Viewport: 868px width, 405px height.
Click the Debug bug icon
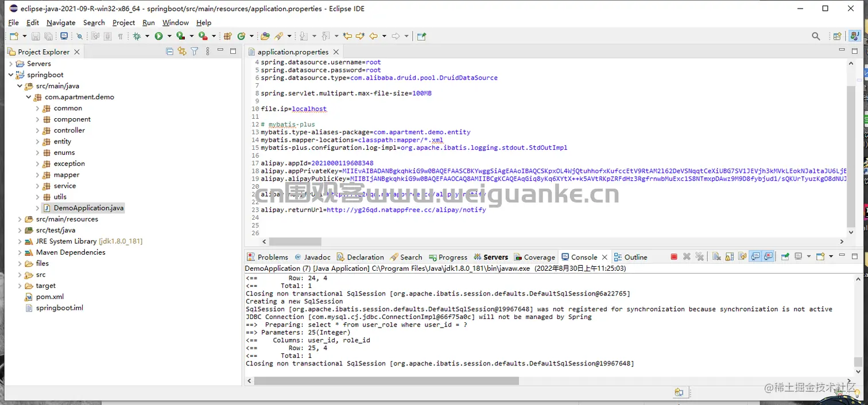137,36
